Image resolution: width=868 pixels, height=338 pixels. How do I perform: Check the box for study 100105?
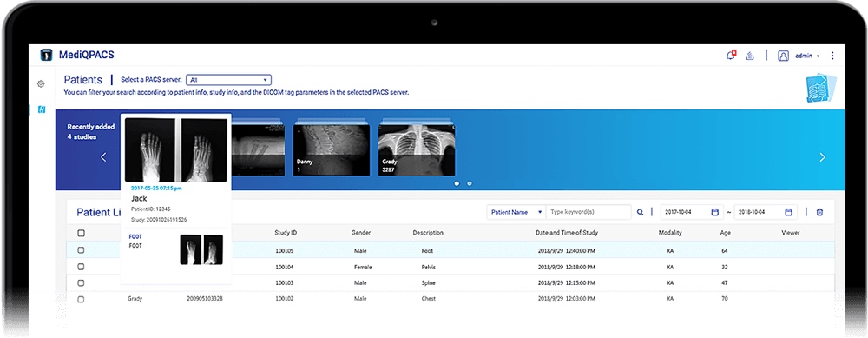click(81, 250)
